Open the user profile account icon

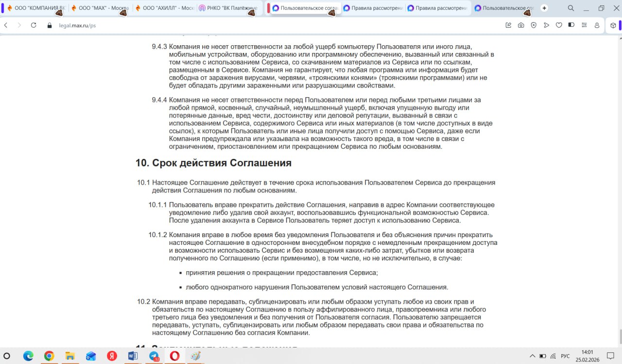coord(597,25)
